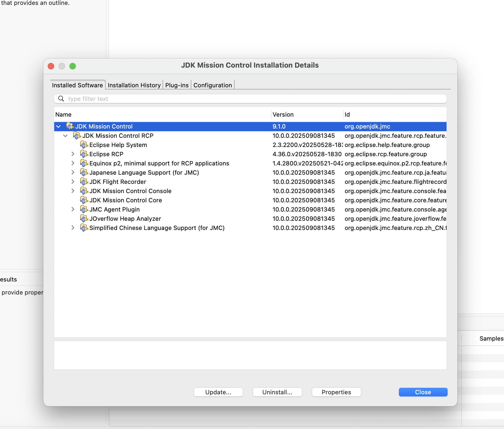Image resolution: width=504 pixels, height=429 pixels.
Task: Click the JMC Agent Plugin feature icon
Action: 84,209
